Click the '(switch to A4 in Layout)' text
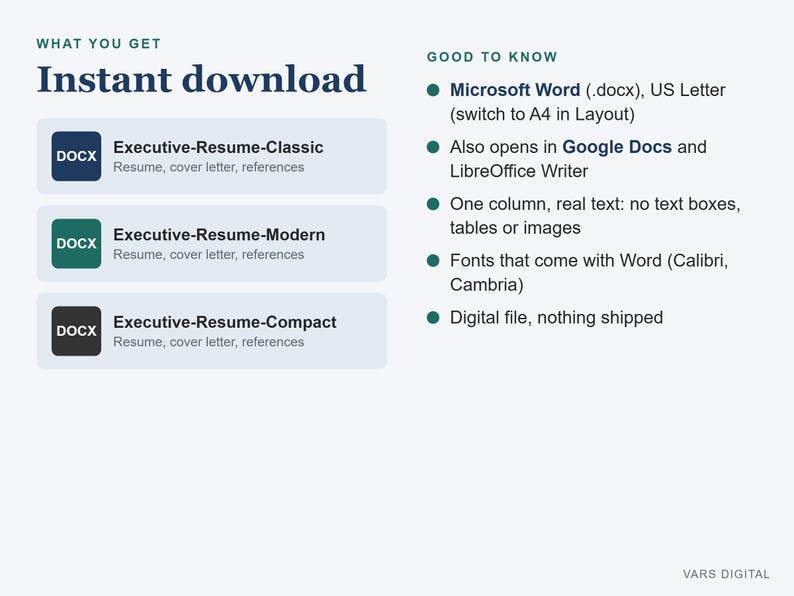Screen dimensions: 794x596 coord(542,114)
